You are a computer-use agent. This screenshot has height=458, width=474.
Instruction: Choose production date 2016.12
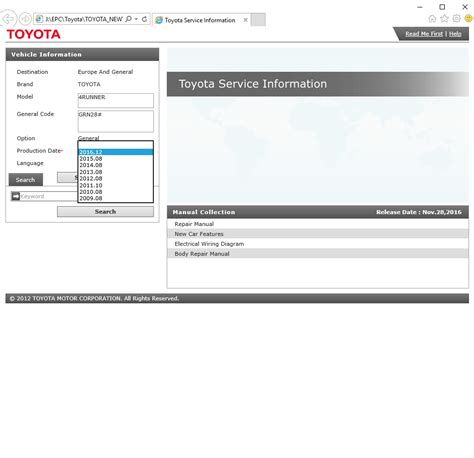[x=115, y=152]
